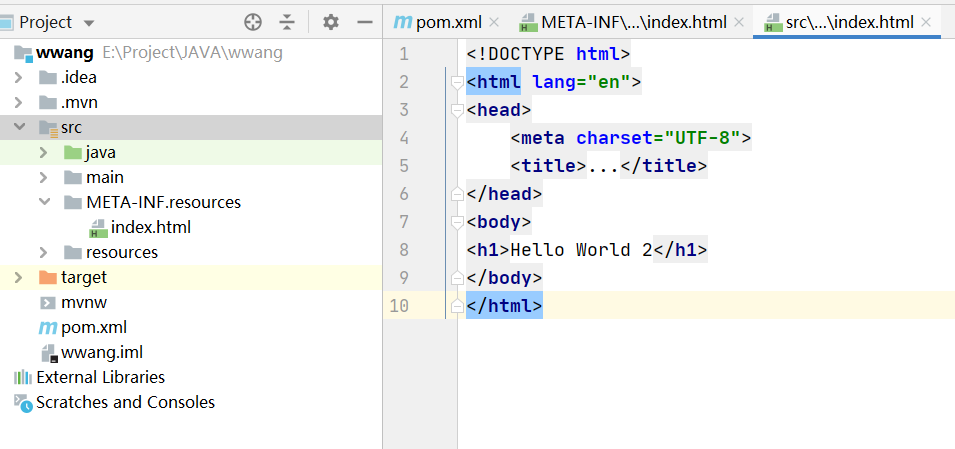Click the Scratches and Consoles icon
This screenshot has width=955, height=449.
pyautogui.click(x=22, y=402)
